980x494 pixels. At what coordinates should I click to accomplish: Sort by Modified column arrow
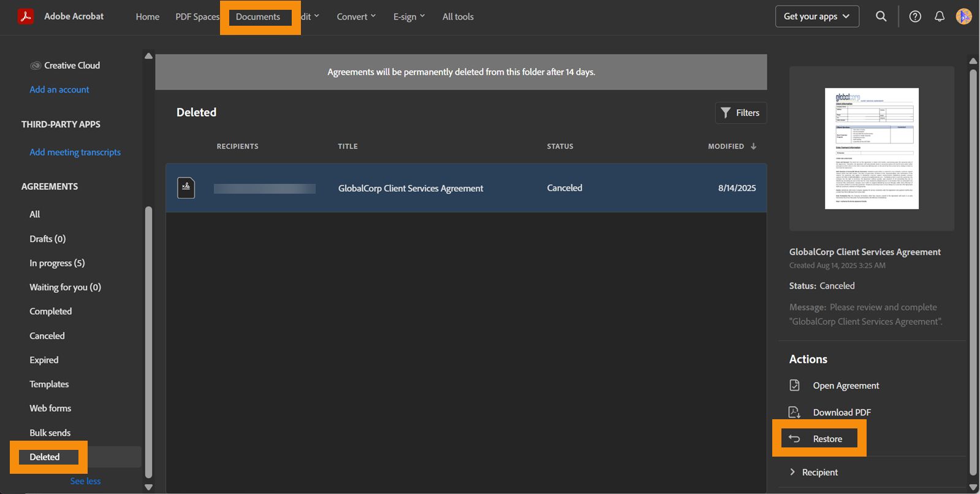pyautogui.click(x=754, y=146)
